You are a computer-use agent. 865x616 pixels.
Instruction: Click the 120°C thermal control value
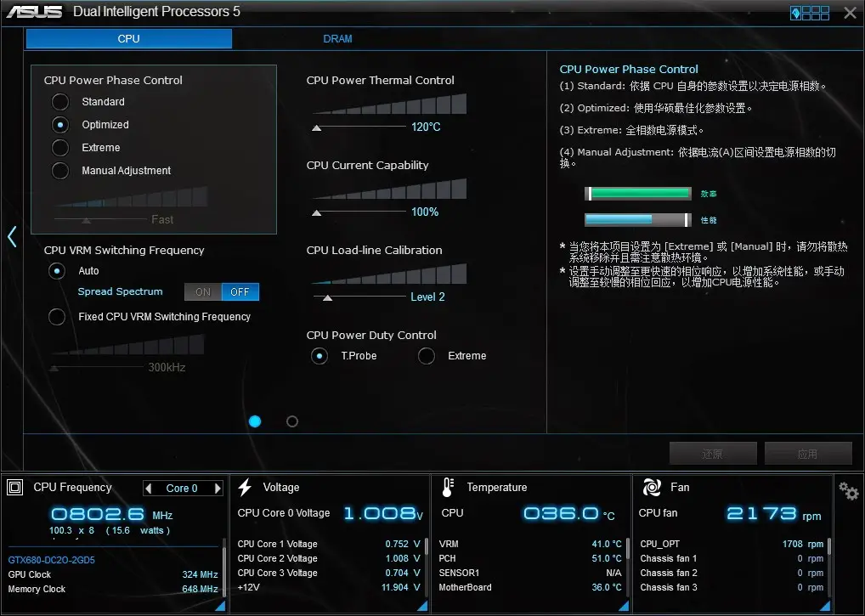pyautogui.click(x=426, y=127)
